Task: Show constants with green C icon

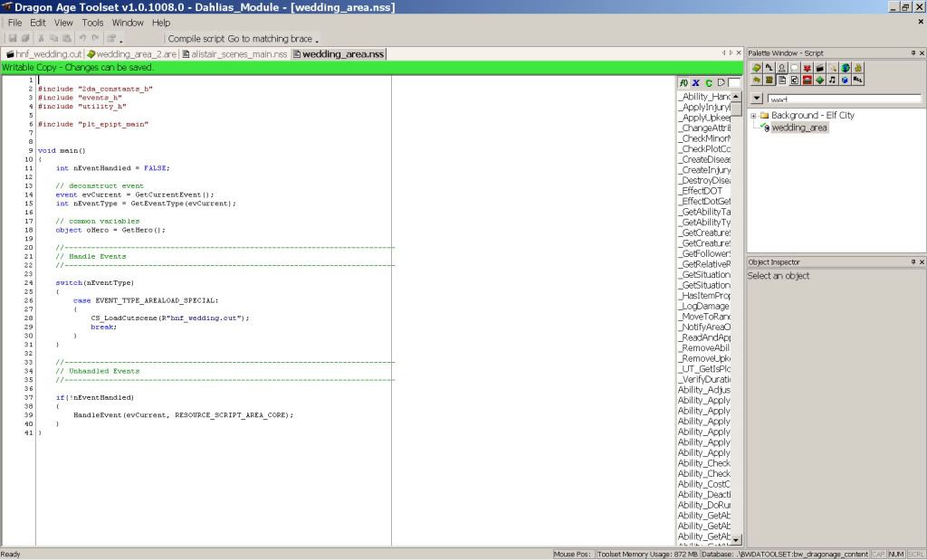Action: tap(709, 82)
